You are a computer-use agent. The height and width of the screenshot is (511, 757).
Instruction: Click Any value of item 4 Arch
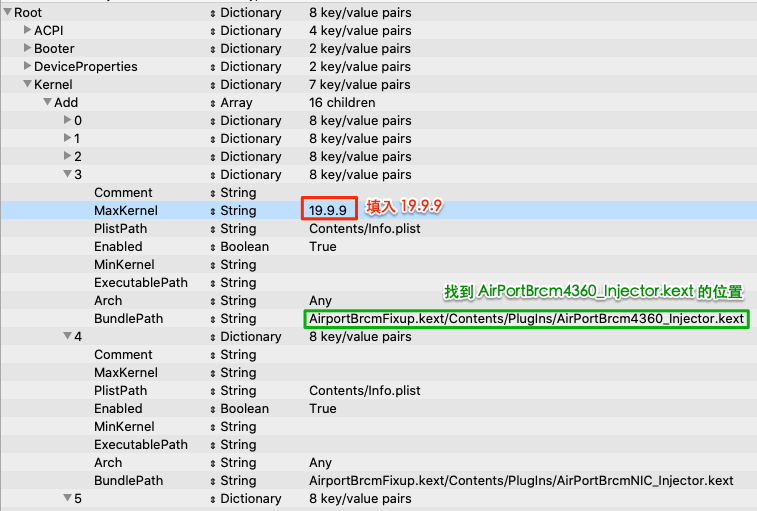click(321, 463)
